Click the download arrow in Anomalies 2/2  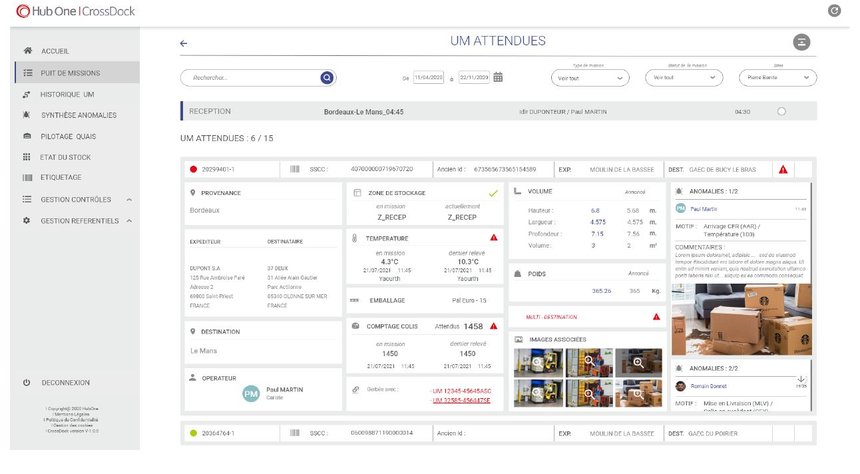tap(801, 379)
